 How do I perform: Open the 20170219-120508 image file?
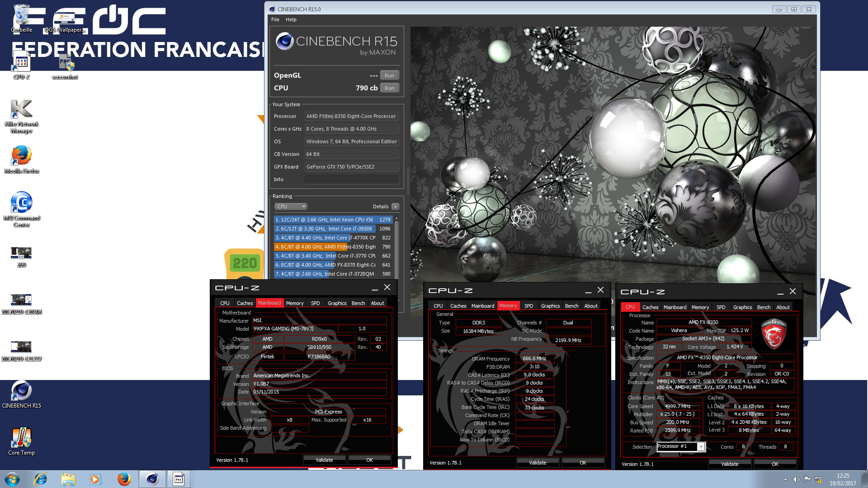(21, 304)
